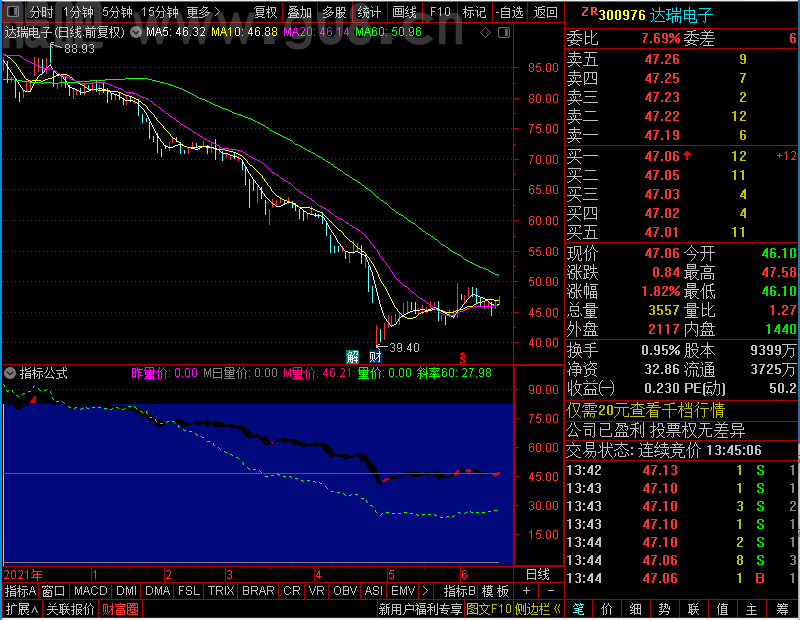Open F10 company info

point(440,12)
